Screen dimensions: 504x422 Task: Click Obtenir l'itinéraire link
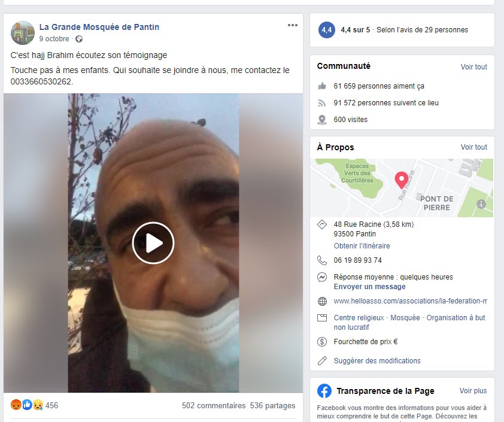click(x=362, y=246)
